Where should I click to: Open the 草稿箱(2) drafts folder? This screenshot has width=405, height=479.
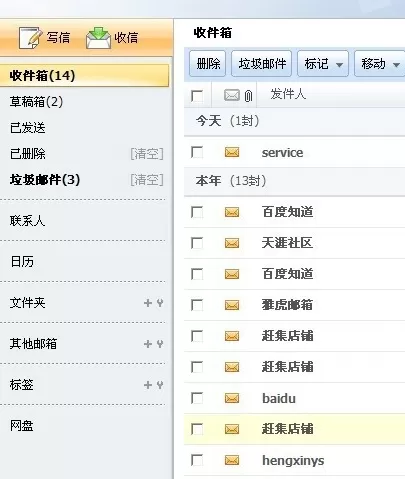(x=36, y=102)
